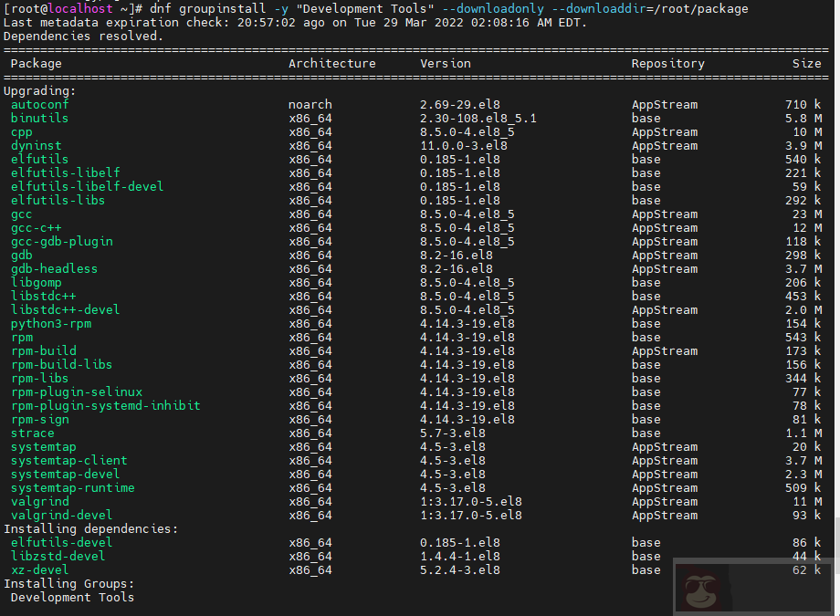
Task: Click the Size column header
Action: point(807,63)
